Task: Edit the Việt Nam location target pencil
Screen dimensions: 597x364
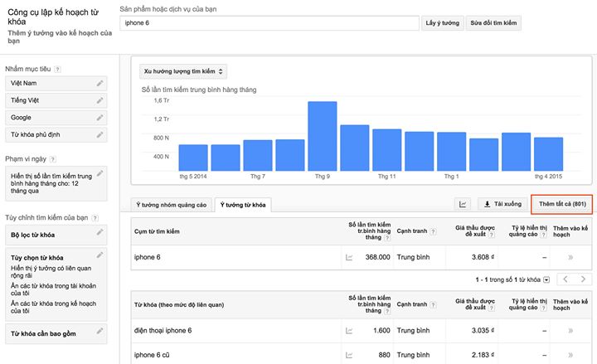Action: coord(99,83)
